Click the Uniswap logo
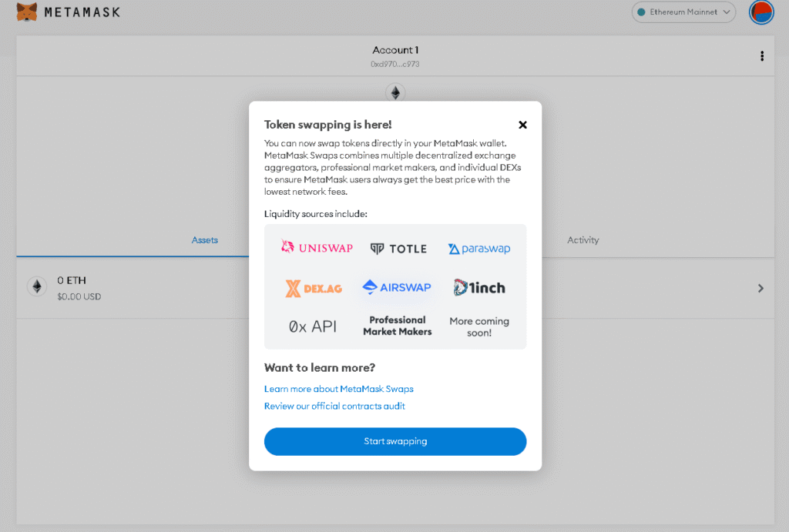This screenshot has width=789, height=532. [317, 247]
